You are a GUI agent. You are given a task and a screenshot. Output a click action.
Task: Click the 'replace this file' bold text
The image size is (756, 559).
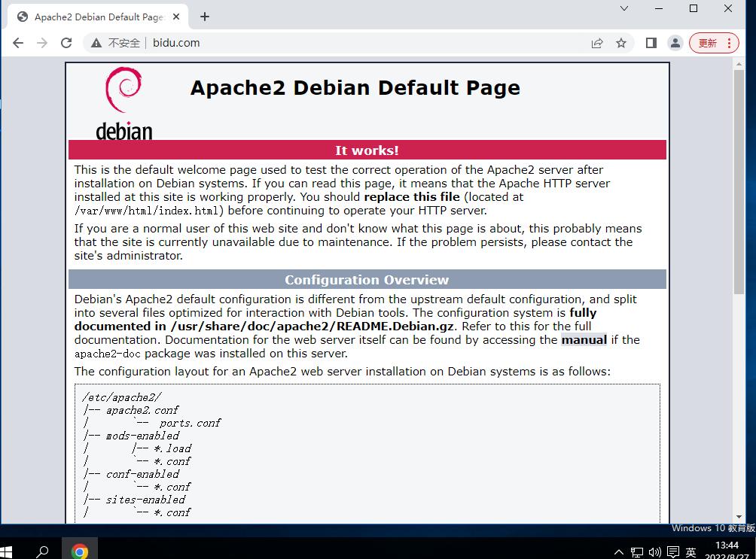pos(412,196)
